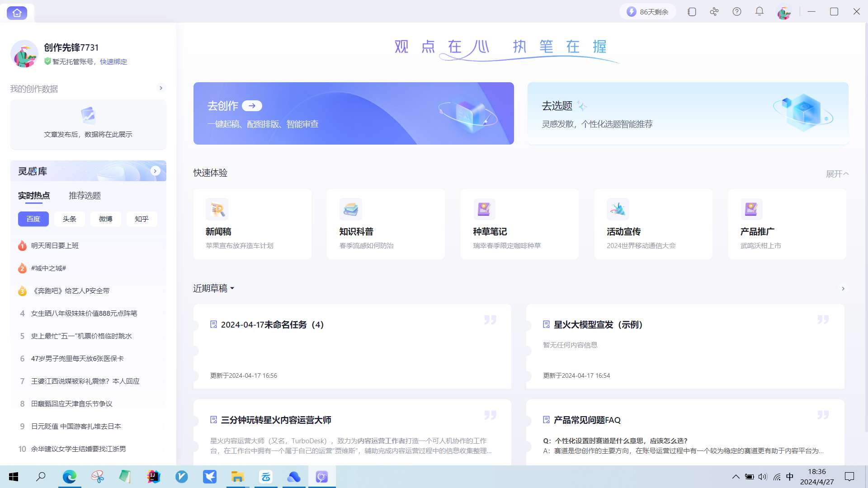Open the 活动宣传 quick experience card
Viewport: 868px width, 488px height.
pyautogui.click(x=653, y=225)
